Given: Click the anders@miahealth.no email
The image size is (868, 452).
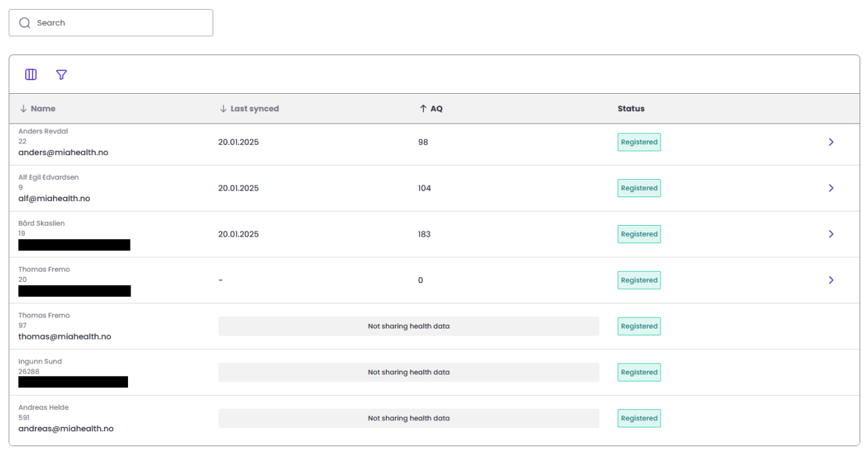Looking at the screenshot, I should [63, 153].
